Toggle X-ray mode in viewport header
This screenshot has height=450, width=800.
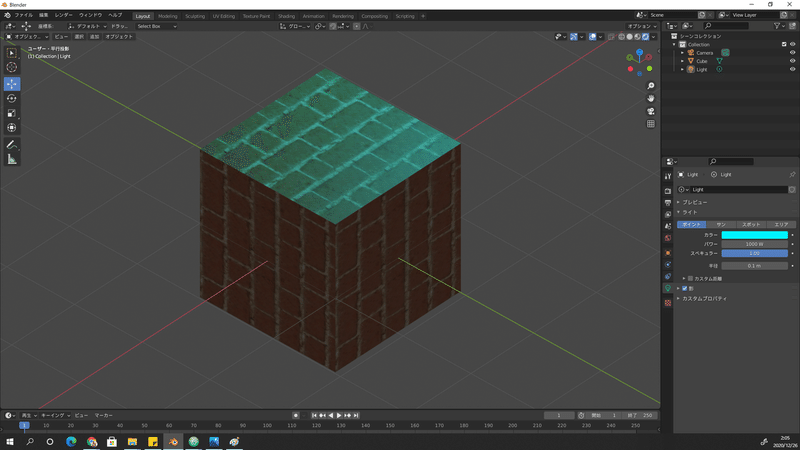[x=611, y=37]
